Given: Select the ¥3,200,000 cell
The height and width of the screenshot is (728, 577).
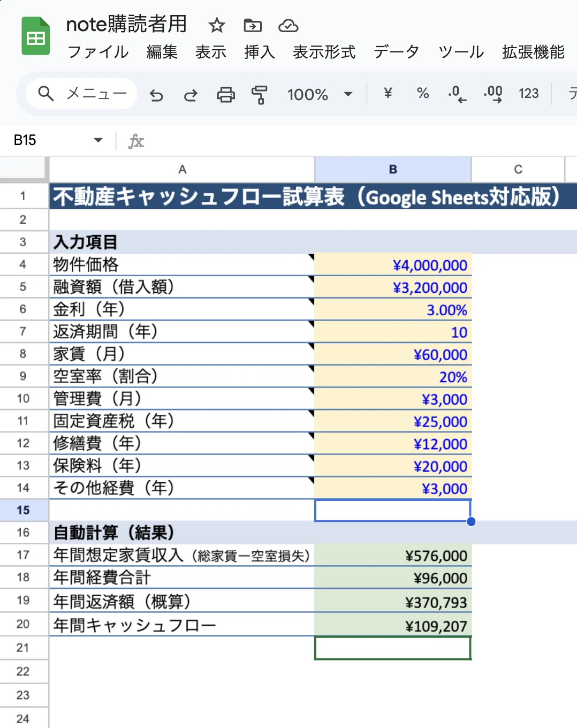Looking at the screenshot, I should (393, 287).
